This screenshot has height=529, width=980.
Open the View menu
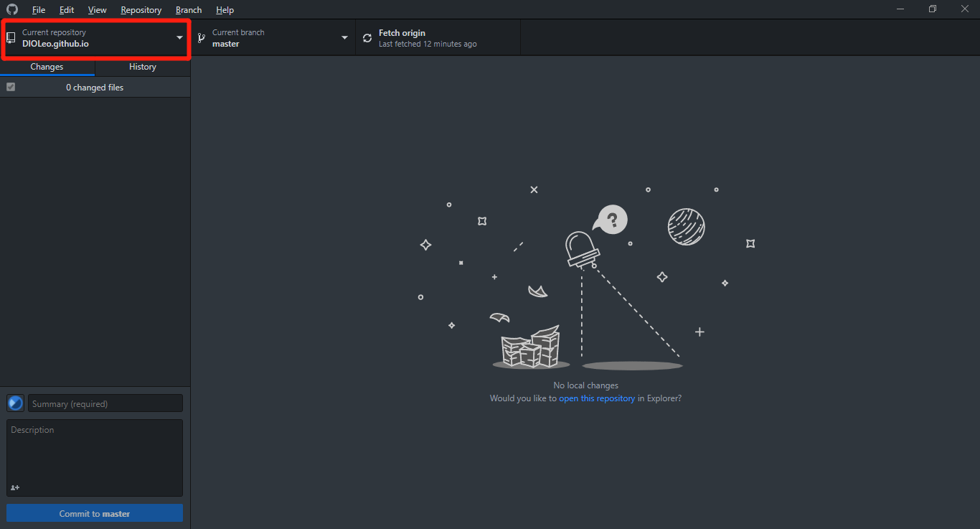pyautogui.click(x=98, y=10)
